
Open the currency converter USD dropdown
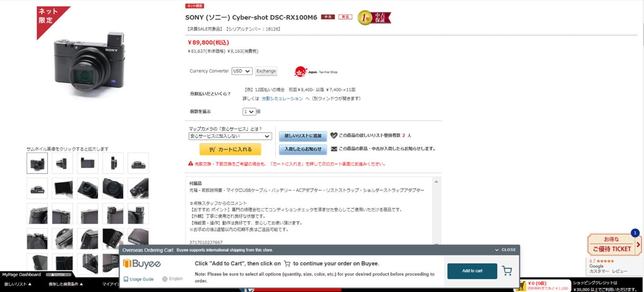click(242, 71)
